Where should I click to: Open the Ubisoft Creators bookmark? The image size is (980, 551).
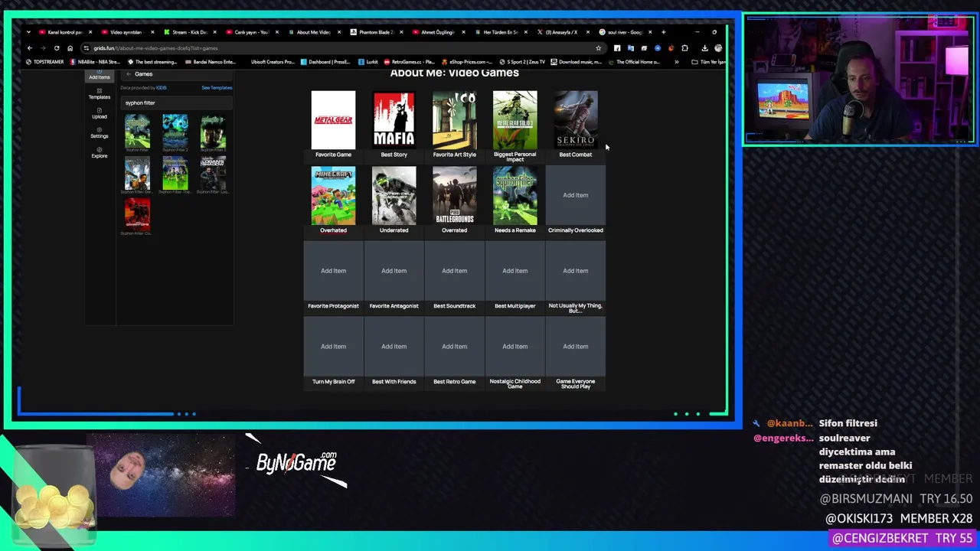coord(272,62)
